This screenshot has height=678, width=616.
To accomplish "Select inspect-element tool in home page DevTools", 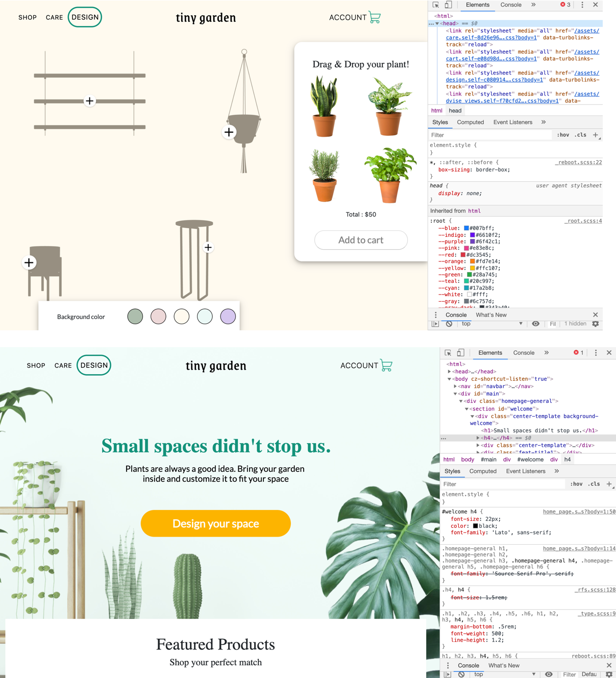I will 448,353.
